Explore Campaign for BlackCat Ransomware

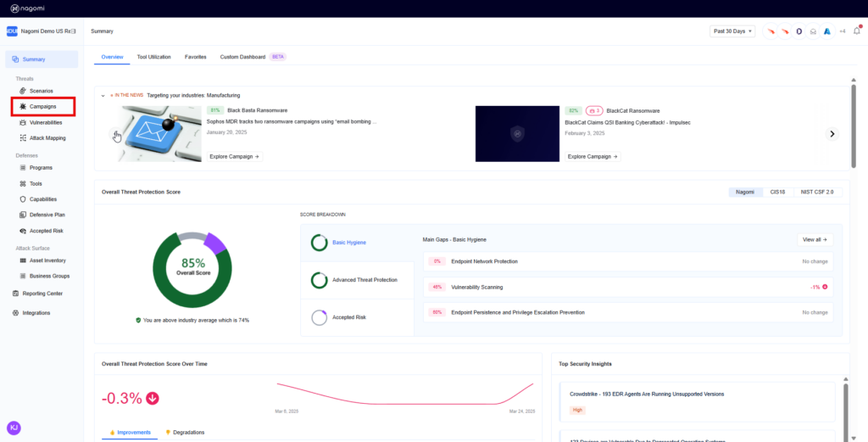pyautogui.click(x=593, y=157)
